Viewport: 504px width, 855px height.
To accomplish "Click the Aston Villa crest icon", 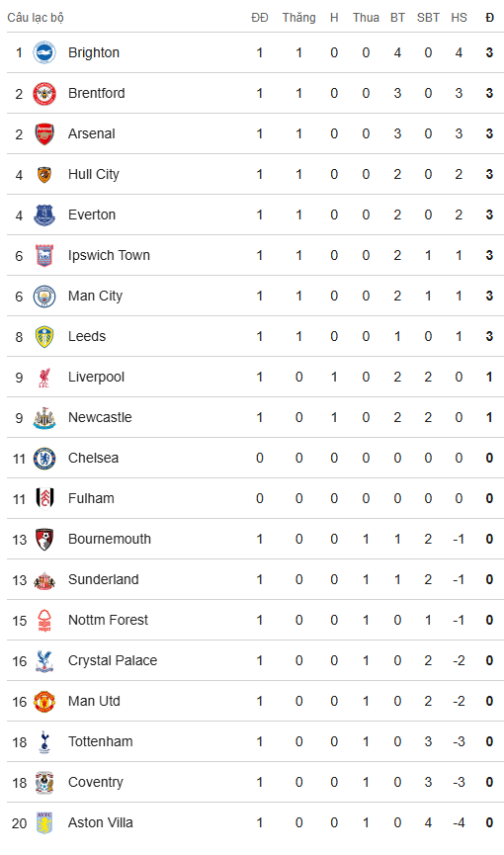I will coord(44,822).
